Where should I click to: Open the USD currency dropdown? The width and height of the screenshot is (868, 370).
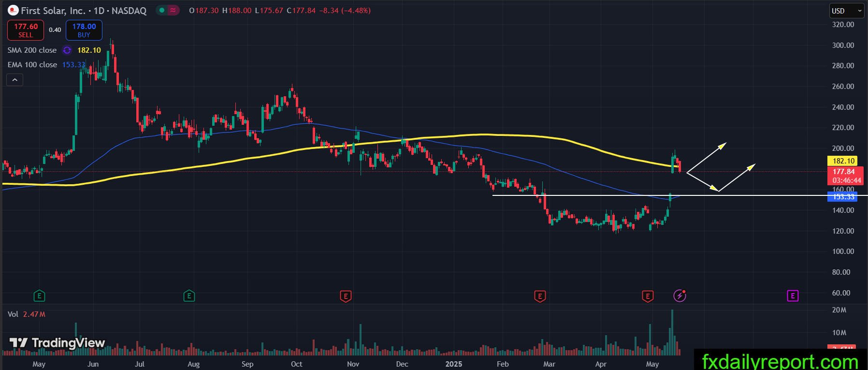pyautogui.click(x=847, y=11)
